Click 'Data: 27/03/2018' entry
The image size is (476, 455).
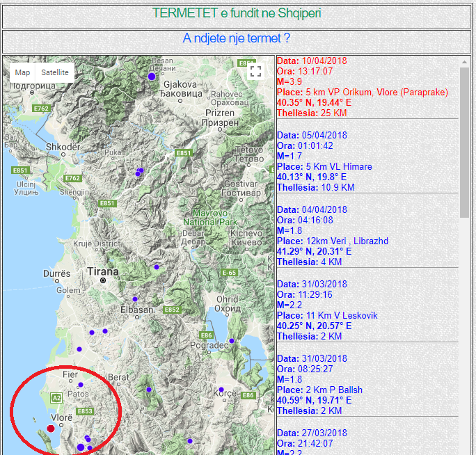click(x=312, y=433)
